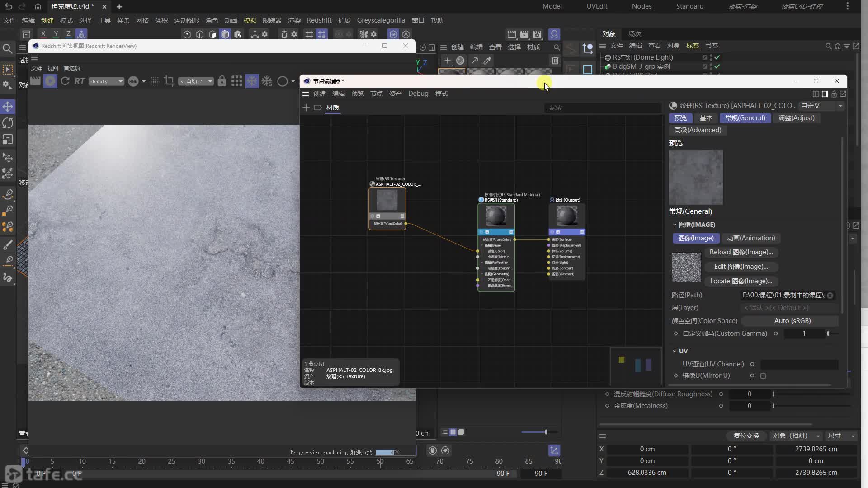This screenshot has width=868, height=488.
Task: Open the 尺寸 dropdown
Action: [841, 436]
